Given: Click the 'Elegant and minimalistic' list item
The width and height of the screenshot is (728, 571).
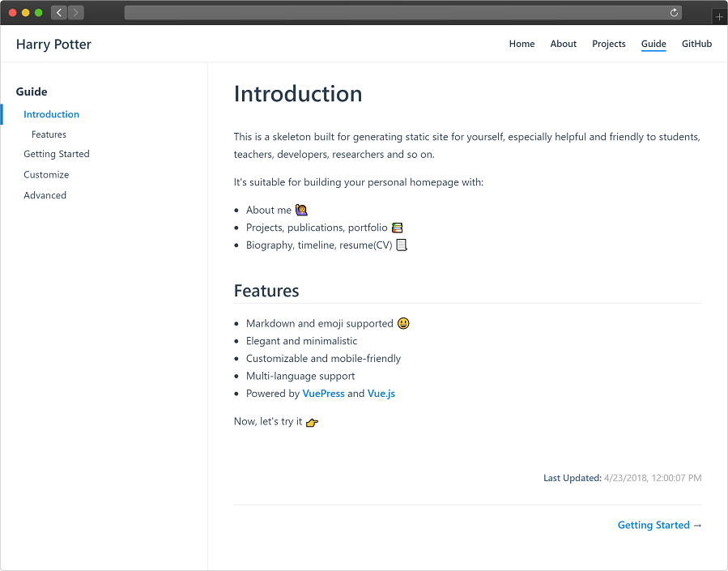Looking at the screenshot, I should tap(302, 341).
